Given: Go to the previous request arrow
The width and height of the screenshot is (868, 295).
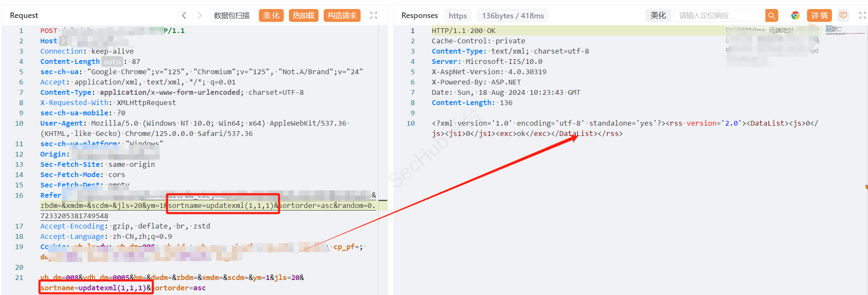Looking at the screenshot, I should [x=184, y=15].
